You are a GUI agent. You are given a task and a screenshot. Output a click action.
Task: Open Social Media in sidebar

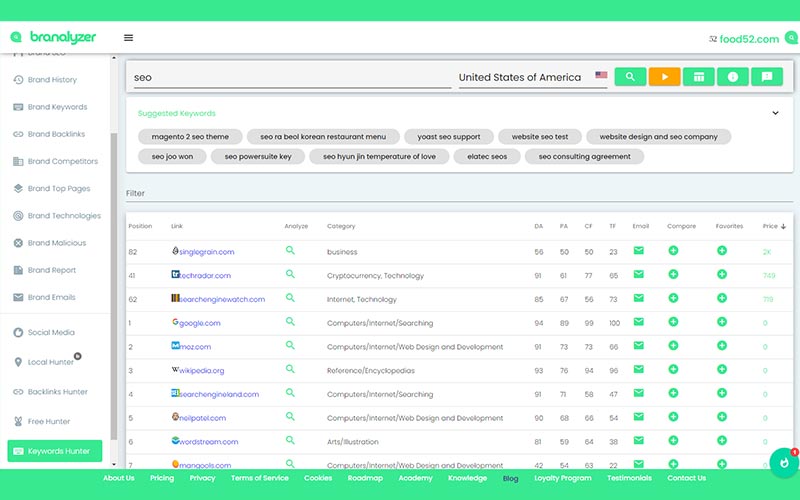pos(51,332)
